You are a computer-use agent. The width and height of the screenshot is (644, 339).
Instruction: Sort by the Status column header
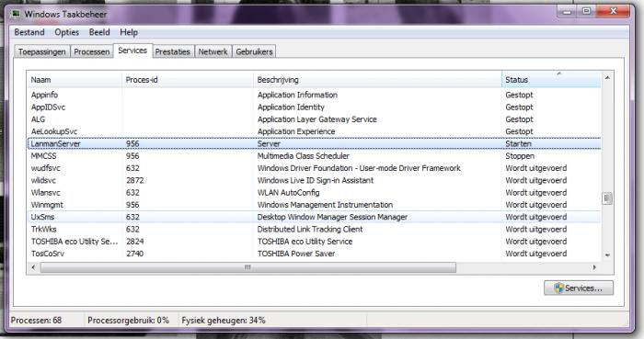tap(551, 80)
